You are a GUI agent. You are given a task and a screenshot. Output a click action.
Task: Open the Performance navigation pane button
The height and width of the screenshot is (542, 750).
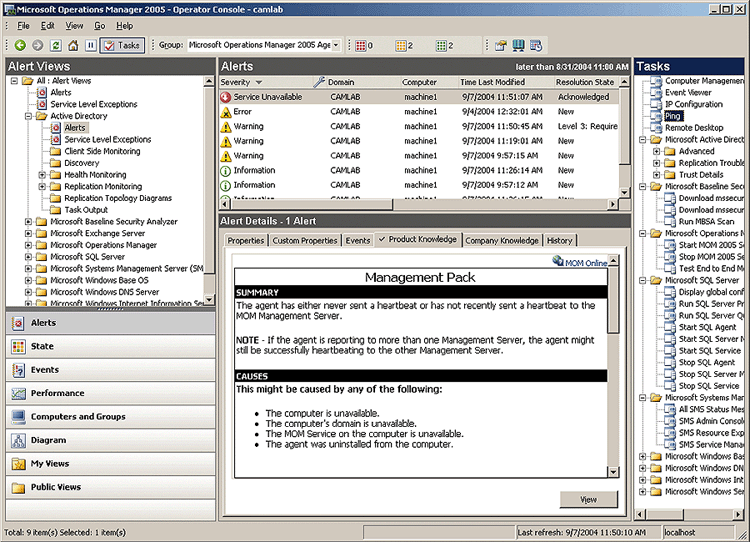[110, 393]
